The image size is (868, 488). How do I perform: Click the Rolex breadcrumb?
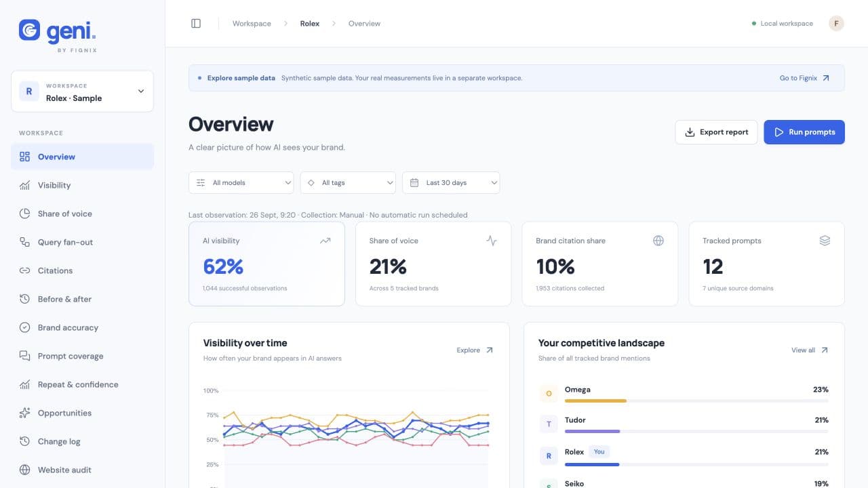pos(310,24)
